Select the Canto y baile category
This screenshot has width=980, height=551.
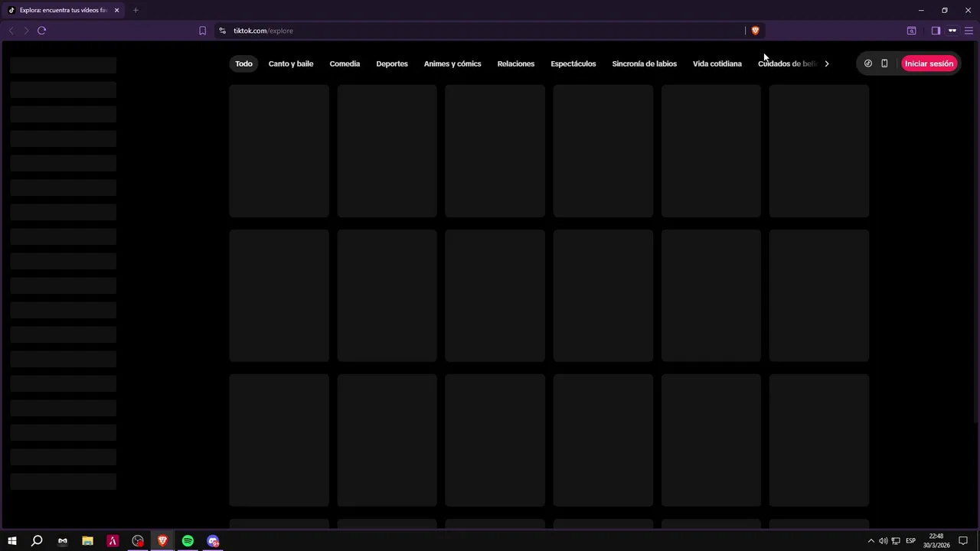(x=291, y=64)
